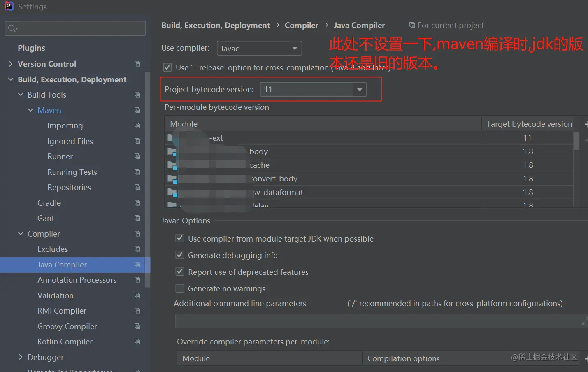Click 1.8 version cell of cache row
588x372 pixels.
click(528, 165)
